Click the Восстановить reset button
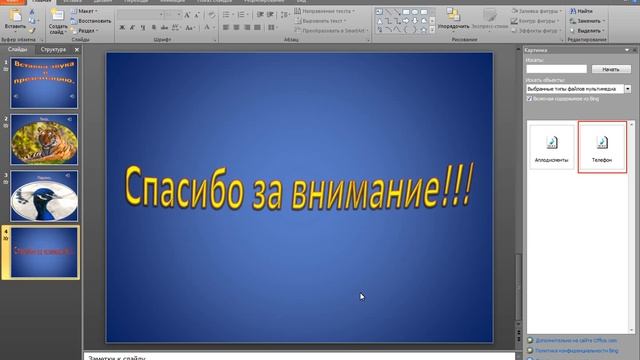The width and height of the screenshot is (640, 360). (91, 21)
